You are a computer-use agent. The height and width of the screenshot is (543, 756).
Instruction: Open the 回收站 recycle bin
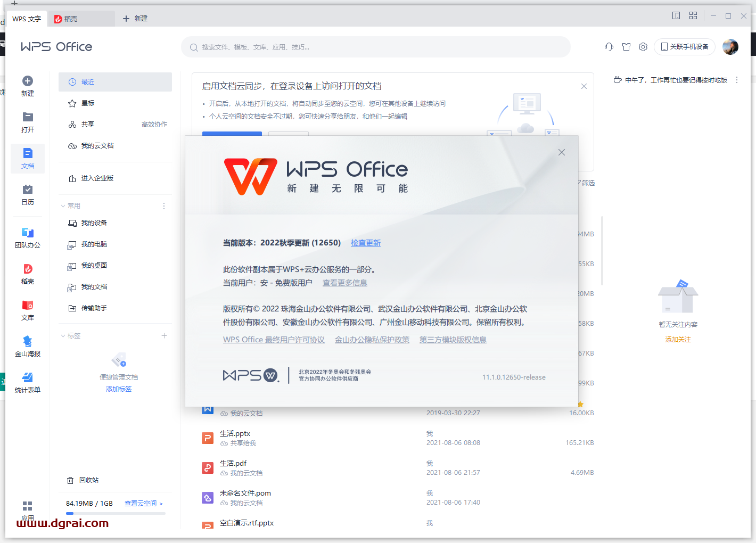click(83, 480)
